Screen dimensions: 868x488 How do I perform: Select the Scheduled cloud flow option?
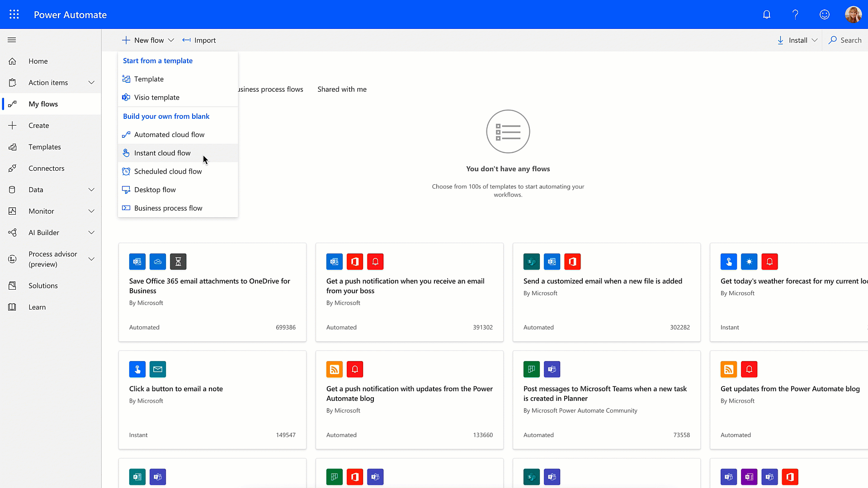pos(168,171)
